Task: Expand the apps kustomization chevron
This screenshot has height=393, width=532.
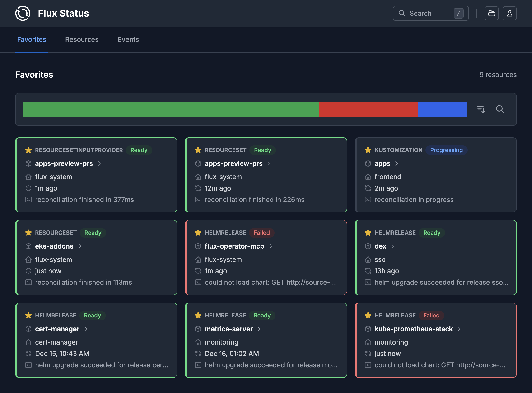Action: click(x=397, y=163)
